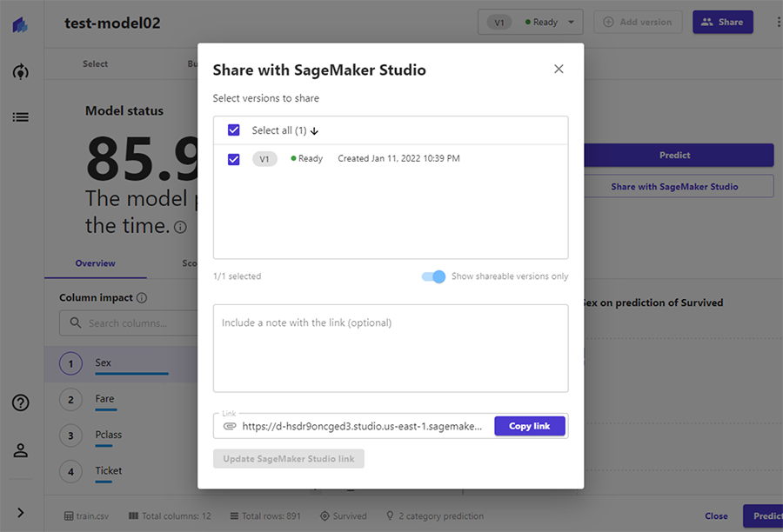The height and width of the screenshot is (532, 783).
Task: Open the datasets list icon in the sidebar
Action: pos(21,117)
